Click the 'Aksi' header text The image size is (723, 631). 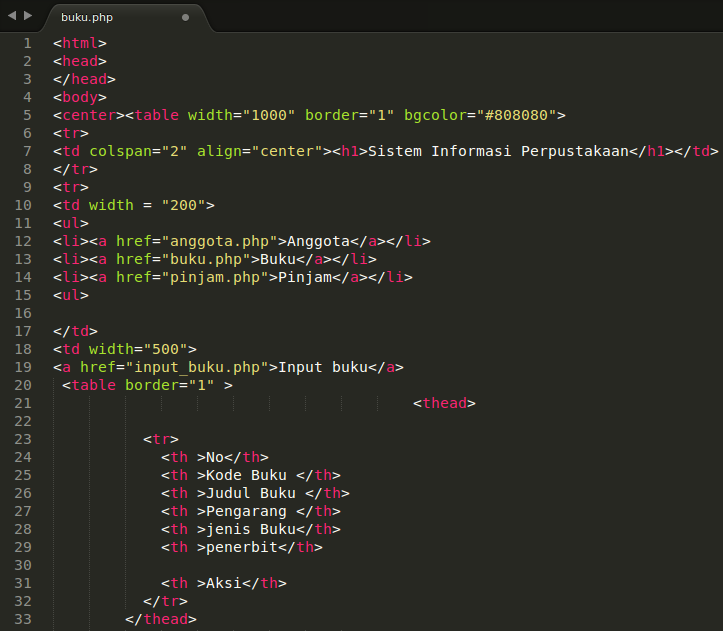(224, 583)
